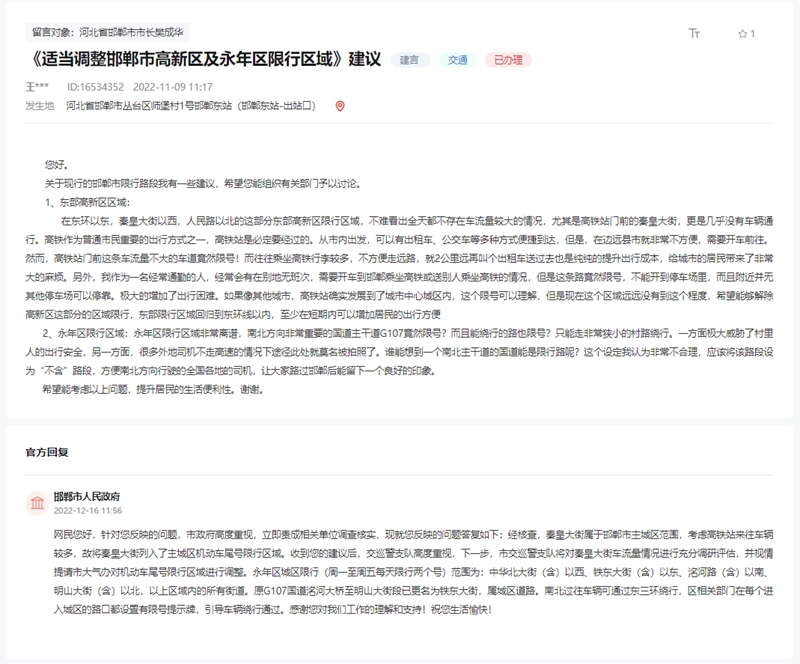Click the reply text starting 网民您好
800x664 pixels.
[x=413, y=572]
